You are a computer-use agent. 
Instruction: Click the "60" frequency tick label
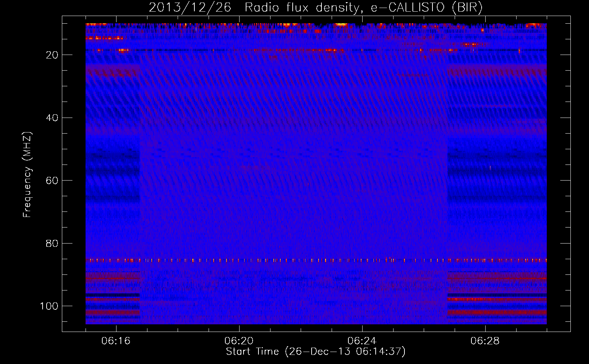[52, 181]
